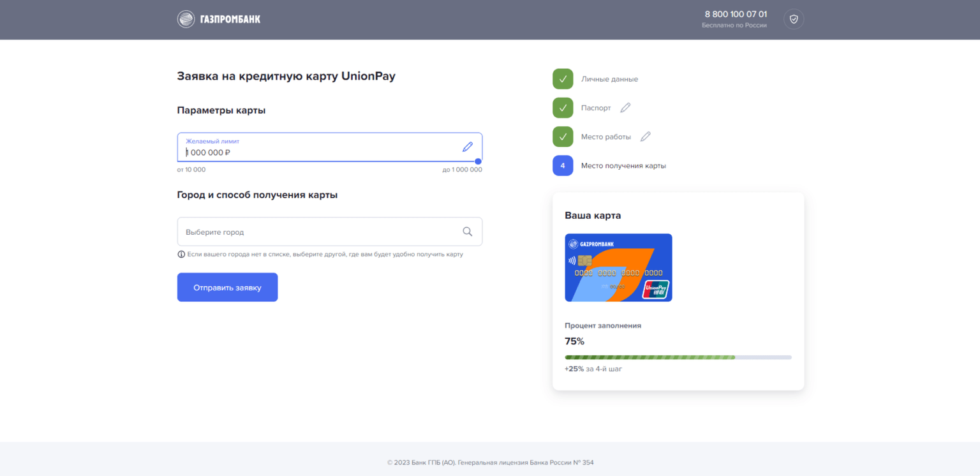Click the Отправить заявку button
The width and height of the screenshot is (980, 476).
[227, 287]
